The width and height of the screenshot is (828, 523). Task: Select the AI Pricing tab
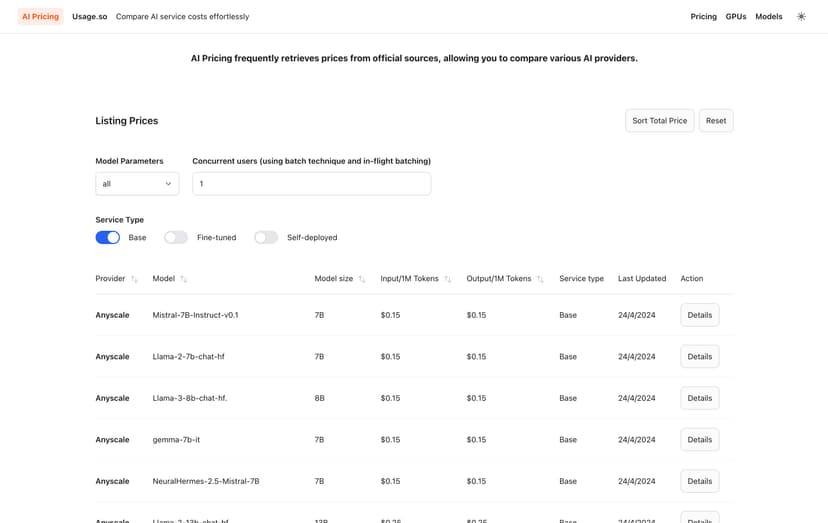(41, 16)
